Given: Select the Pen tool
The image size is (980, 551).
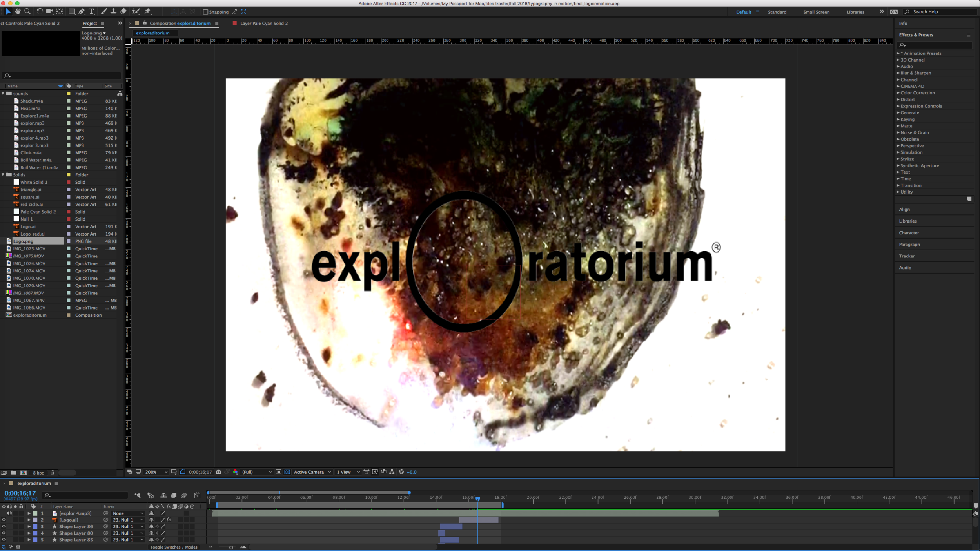Looking at the screenshot, I should tap(82, 11).
